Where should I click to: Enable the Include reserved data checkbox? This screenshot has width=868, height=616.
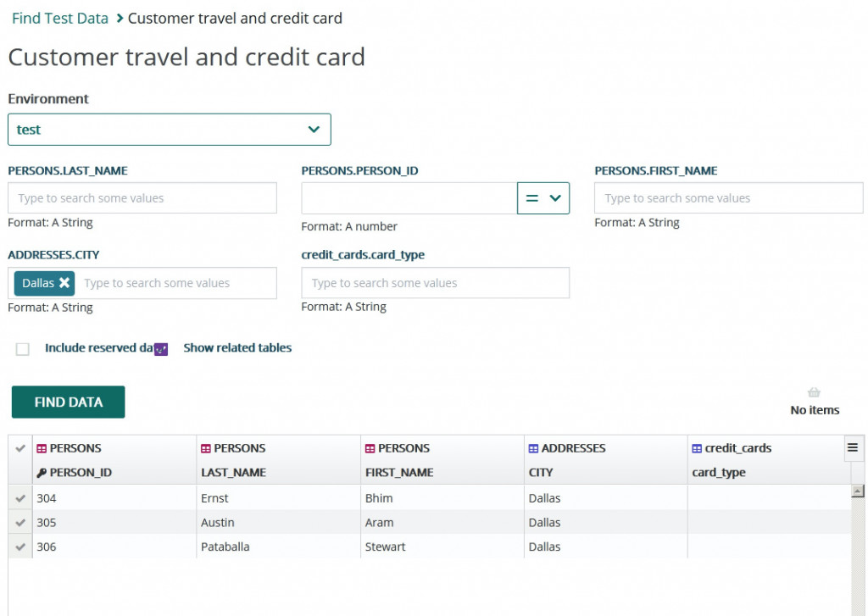[x=23, y=349]
